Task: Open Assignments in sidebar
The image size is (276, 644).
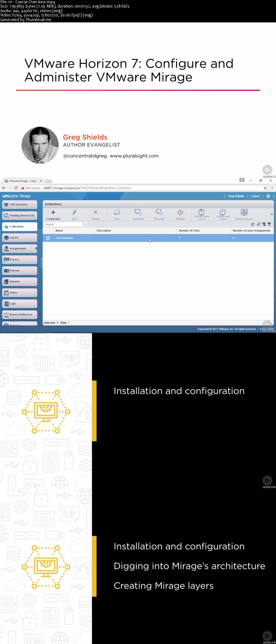Action: pyautogui.click(x=20, y=248)
